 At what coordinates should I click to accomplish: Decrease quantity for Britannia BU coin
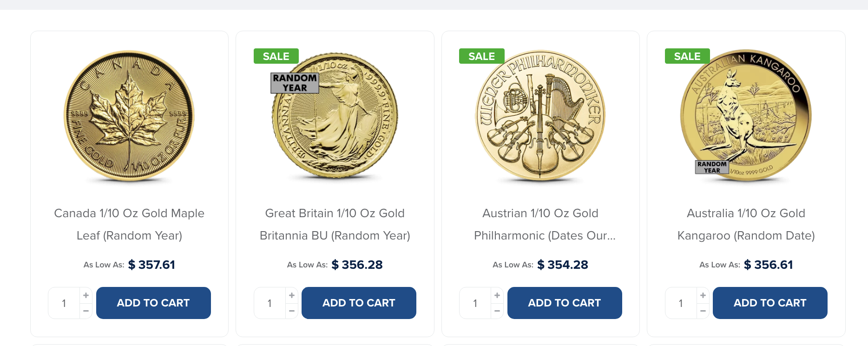click(x=292, y=311)
